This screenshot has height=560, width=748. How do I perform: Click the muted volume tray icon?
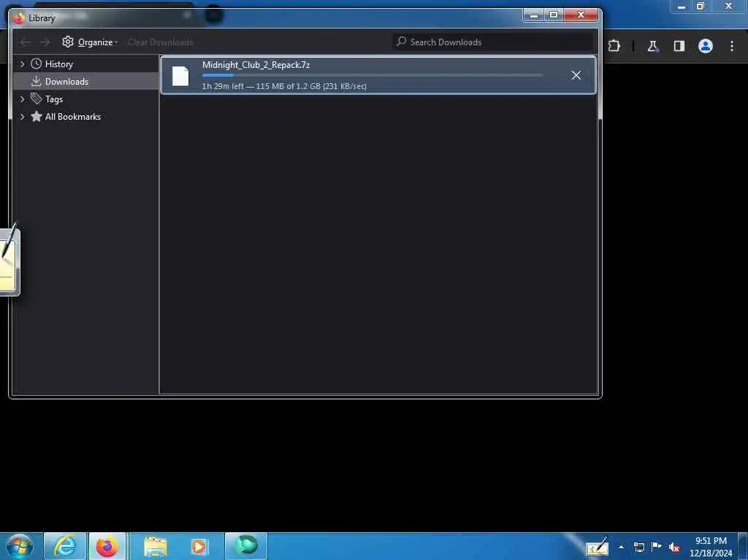point(674,547)
